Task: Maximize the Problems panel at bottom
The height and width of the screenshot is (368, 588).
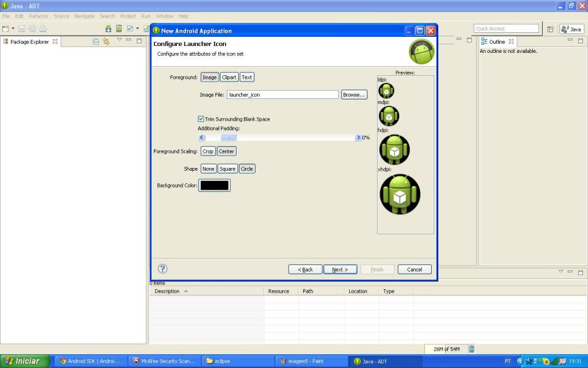Action: (x=581, y=272)
